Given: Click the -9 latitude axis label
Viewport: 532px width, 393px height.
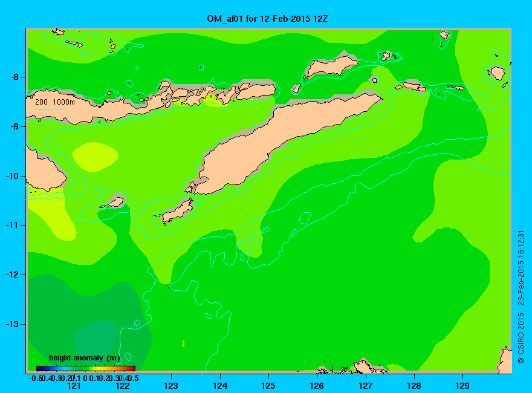Looking at the screenshot, I should pyautogui.click(x=15, y=126).
